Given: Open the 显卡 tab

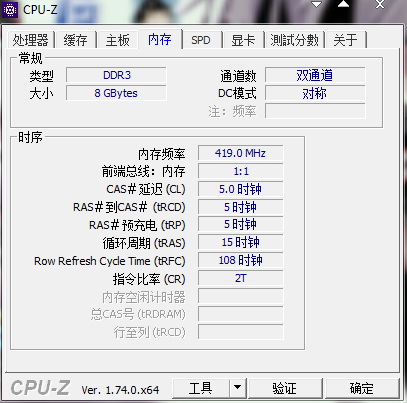Looking at the screenshot, I should click(243, 40).
